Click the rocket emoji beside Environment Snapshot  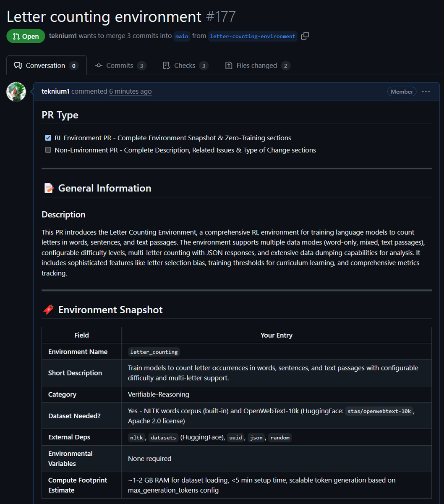click(x=49, y=310)
